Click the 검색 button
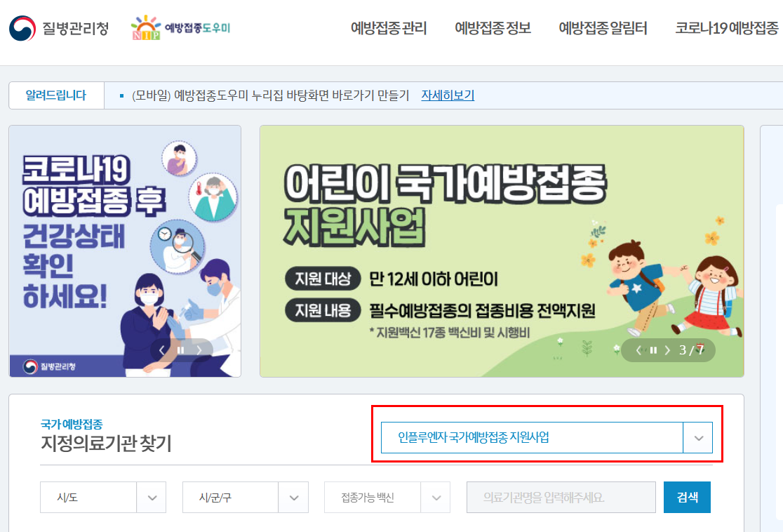The height and width of the screenshot is (532, 783). [x=687, y=497]
